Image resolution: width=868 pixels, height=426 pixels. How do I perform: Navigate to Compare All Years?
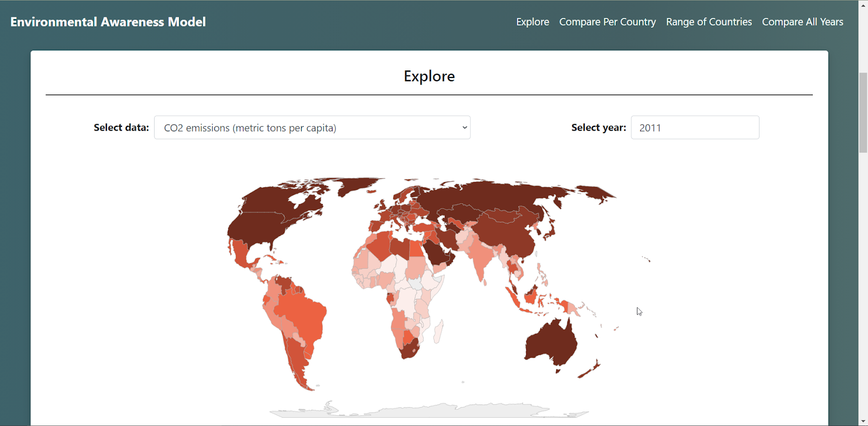802,22
